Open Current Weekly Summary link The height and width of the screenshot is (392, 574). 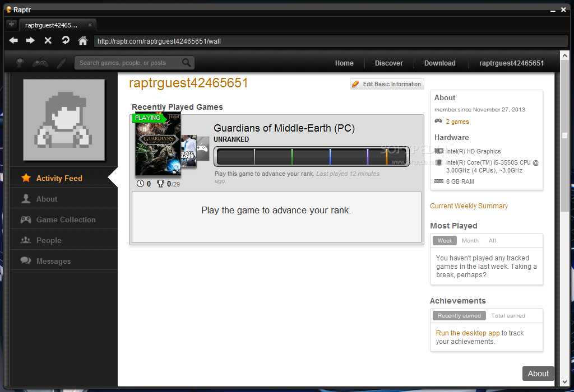coord(469,206)
